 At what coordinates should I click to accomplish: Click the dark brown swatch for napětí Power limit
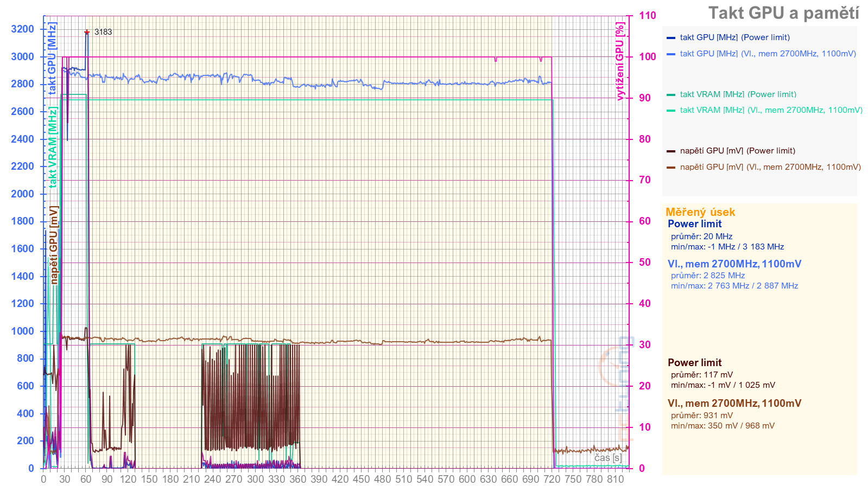671,151
